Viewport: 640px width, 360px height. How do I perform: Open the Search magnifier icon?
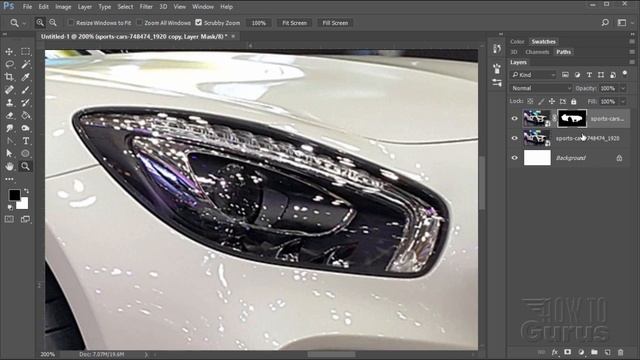pyautogui.click(x=605, y=23)
